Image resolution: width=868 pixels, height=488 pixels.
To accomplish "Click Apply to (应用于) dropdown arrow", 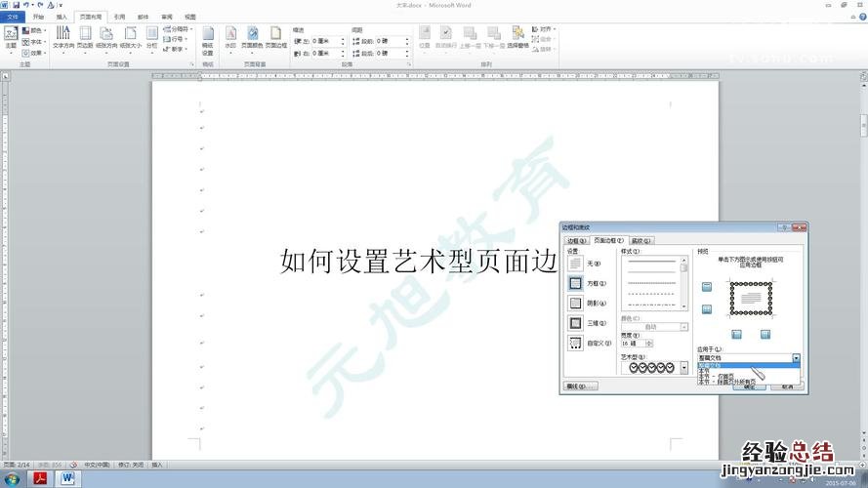I will [796, 358].
